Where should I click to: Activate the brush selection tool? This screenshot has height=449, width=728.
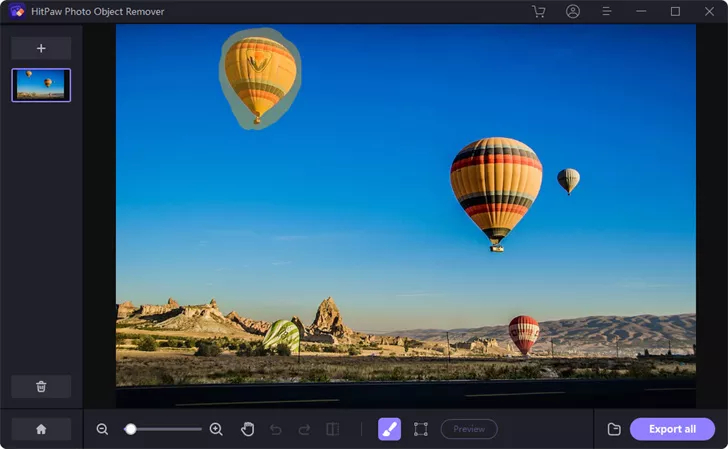[389, 429]
